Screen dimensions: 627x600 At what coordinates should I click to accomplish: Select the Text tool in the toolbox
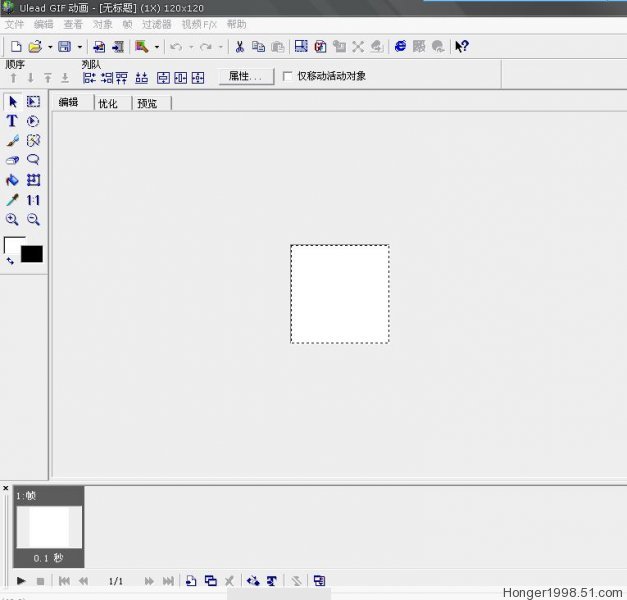(12, 121)
